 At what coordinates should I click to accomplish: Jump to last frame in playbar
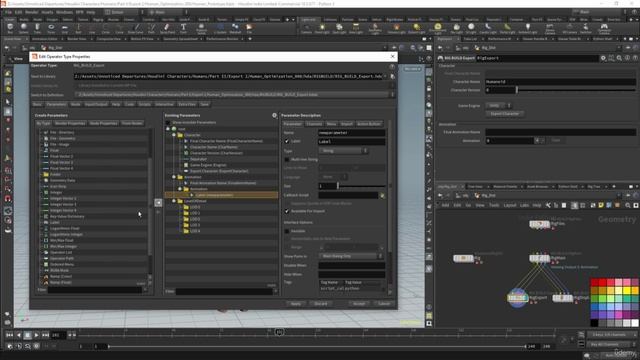point(45,335)
